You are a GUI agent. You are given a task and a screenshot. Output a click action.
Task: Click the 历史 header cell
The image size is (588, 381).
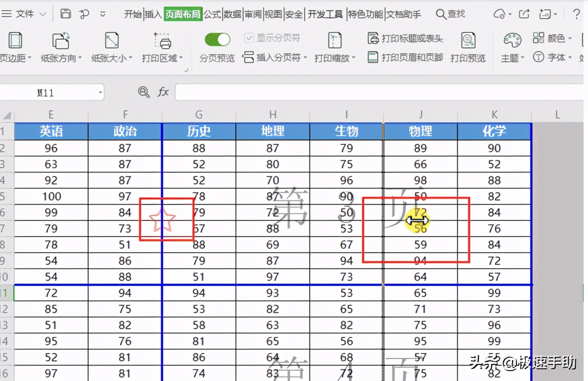click(199, 131)
